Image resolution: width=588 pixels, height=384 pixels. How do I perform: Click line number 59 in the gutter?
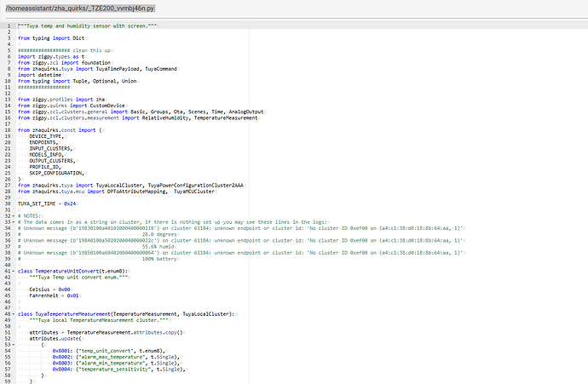click(8, 381)
